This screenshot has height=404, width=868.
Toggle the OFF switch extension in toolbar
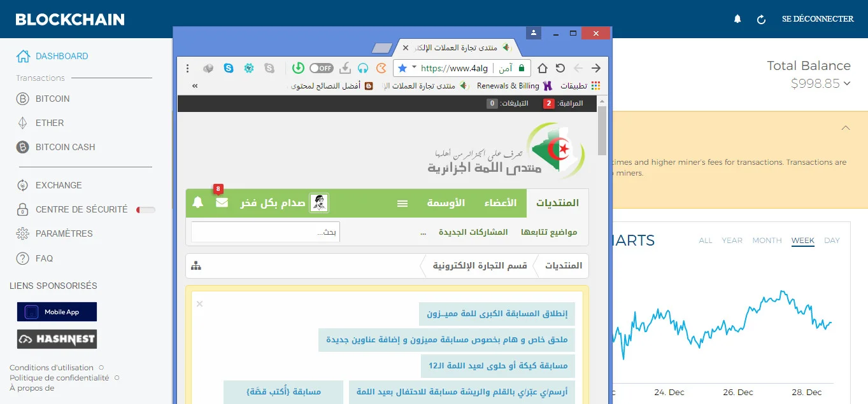(x=322, y=68)
